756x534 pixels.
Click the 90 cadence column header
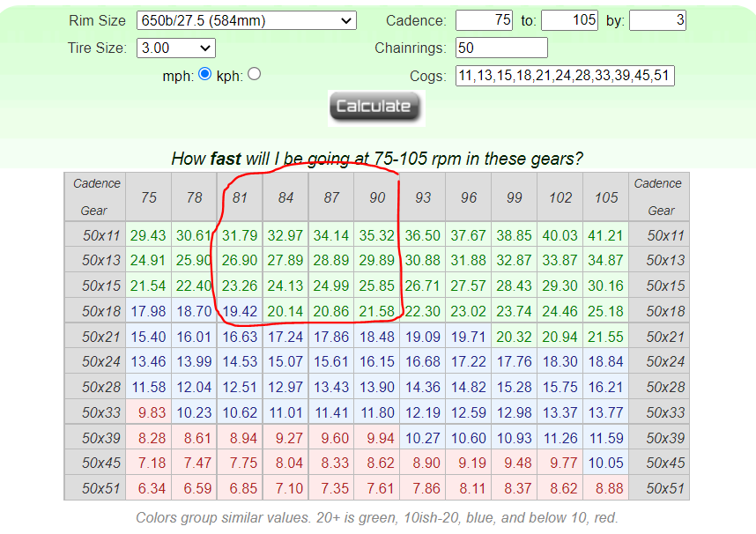click(x=377, y=197)
